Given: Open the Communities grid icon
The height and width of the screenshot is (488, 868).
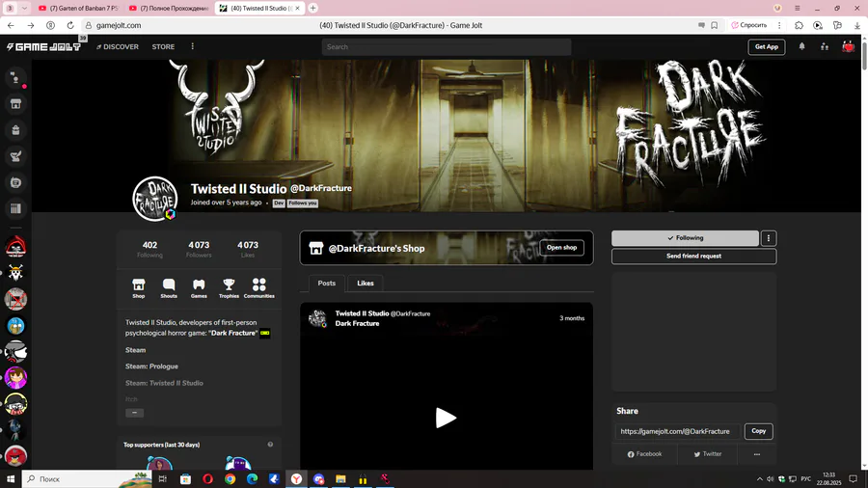Looking at the screenshot, I should pyautogui.click(x=259, y=288).
